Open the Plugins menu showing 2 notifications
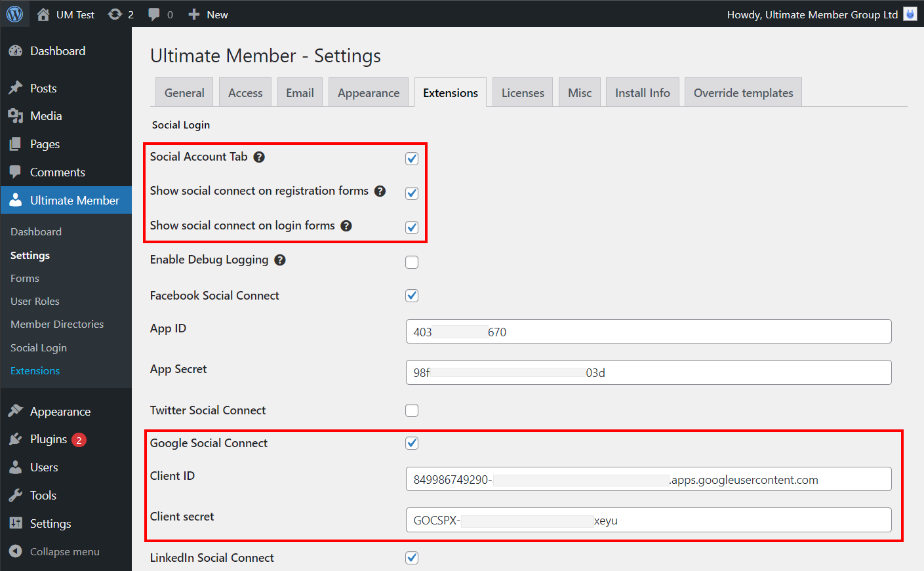 [x=49, y=439]
